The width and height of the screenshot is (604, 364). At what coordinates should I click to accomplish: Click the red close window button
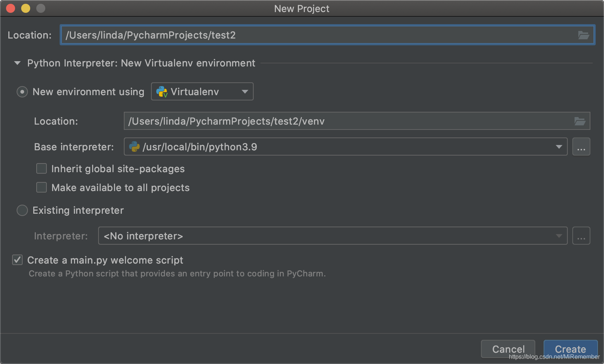[x=11, y=8]
